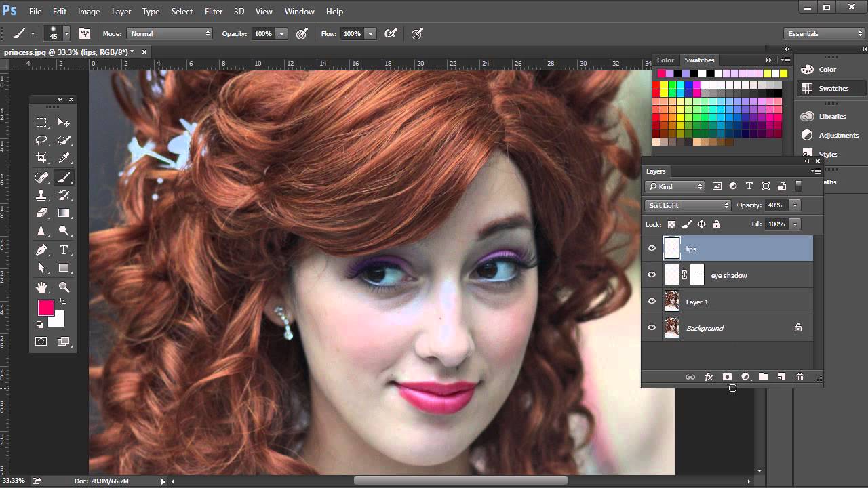Image resolution: width=868 pixels, height=488 pixels.
Task: Toggle lock transparent pixels
Action: (x=671, y=224)
